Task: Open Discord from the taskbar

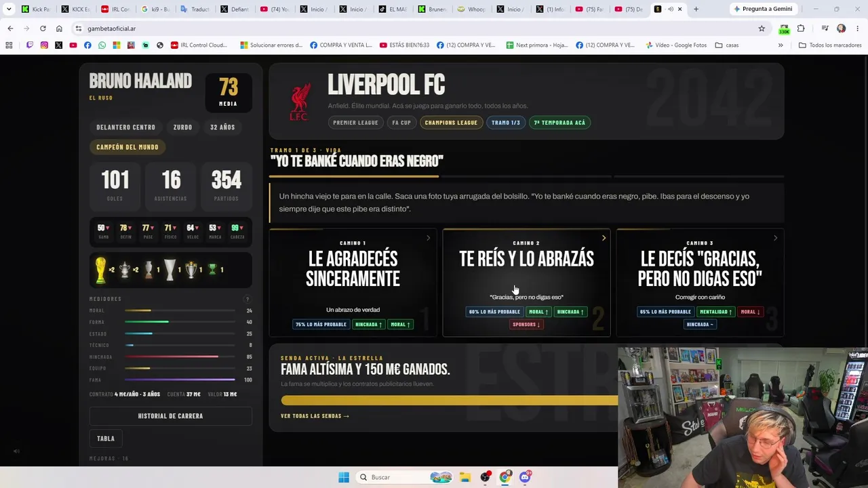Action: click(x=525, y=477)
